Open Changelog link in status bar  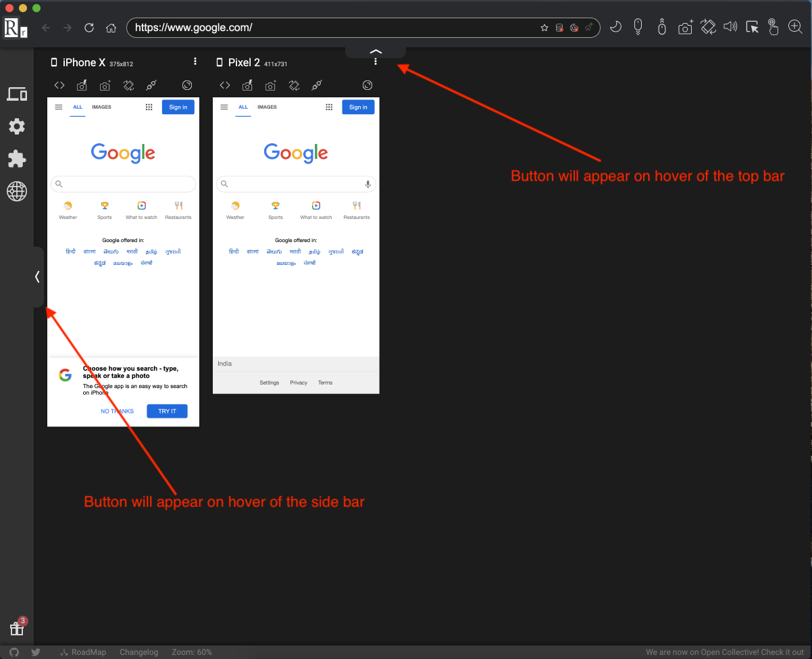(138, 652)
